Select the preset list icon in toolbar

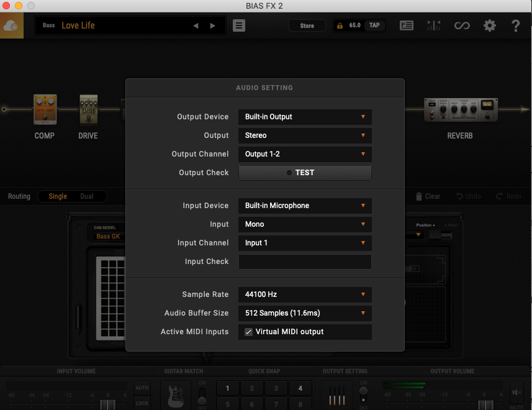tap(406, 25)
